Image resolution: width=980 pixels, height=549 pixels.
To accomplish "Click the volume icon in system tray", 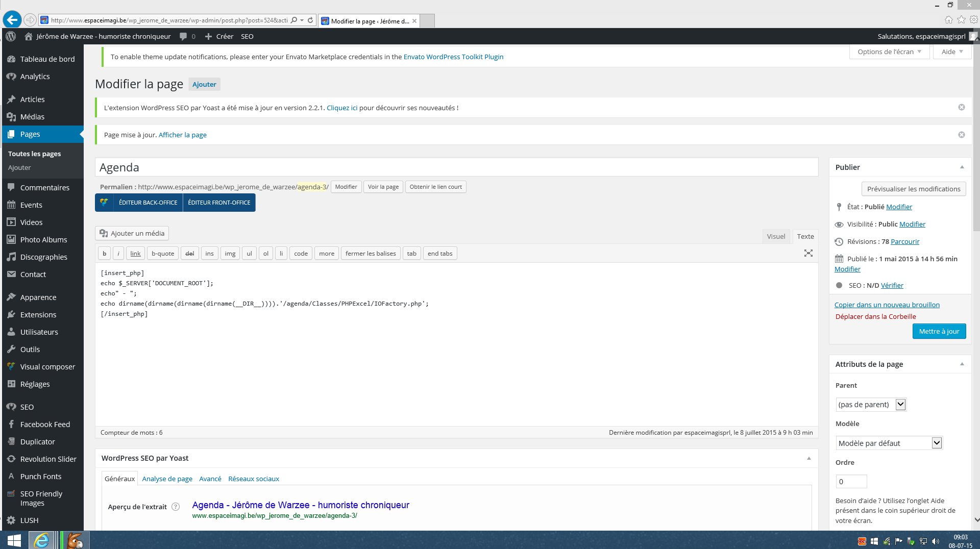I will (x=935, y=541).
